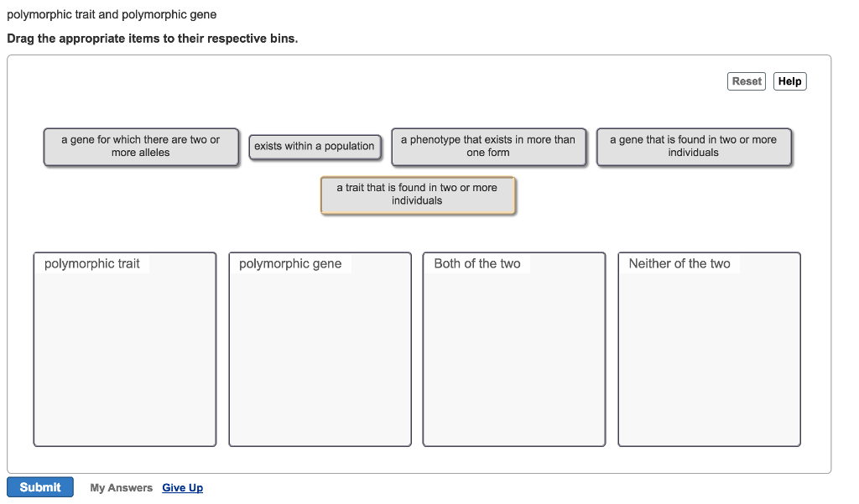Click empty area of polymorphic trait bin
The width and height of the screenshot is (859, 504).
click(x=124, y=361)
